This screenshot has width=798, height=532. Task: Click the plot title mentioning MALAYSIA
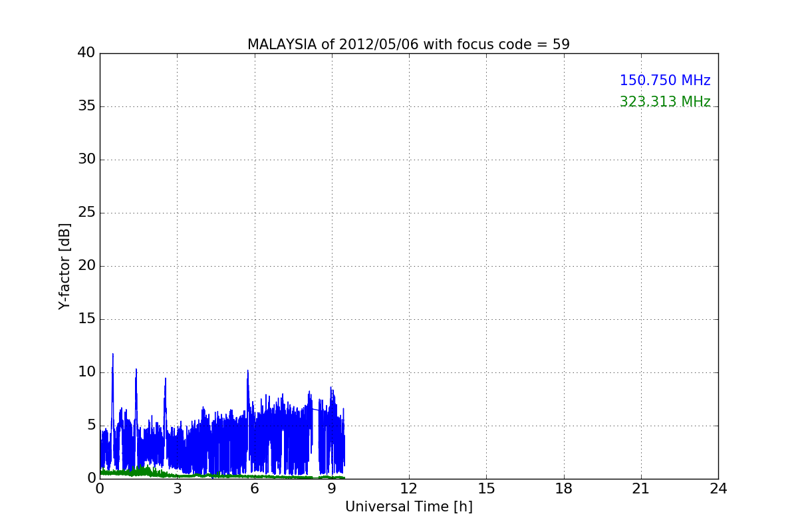pos(408,45)
